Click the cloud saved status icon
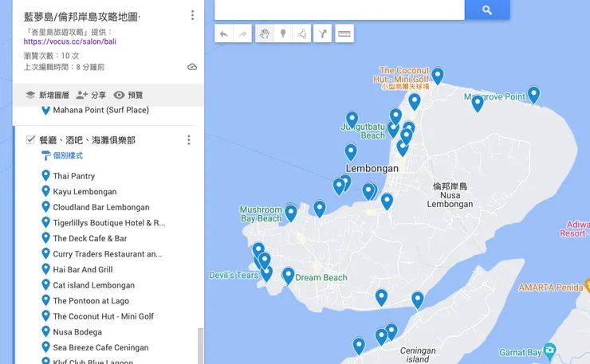The width and height of the screenshot is (590, 364). tap(192, 67)
